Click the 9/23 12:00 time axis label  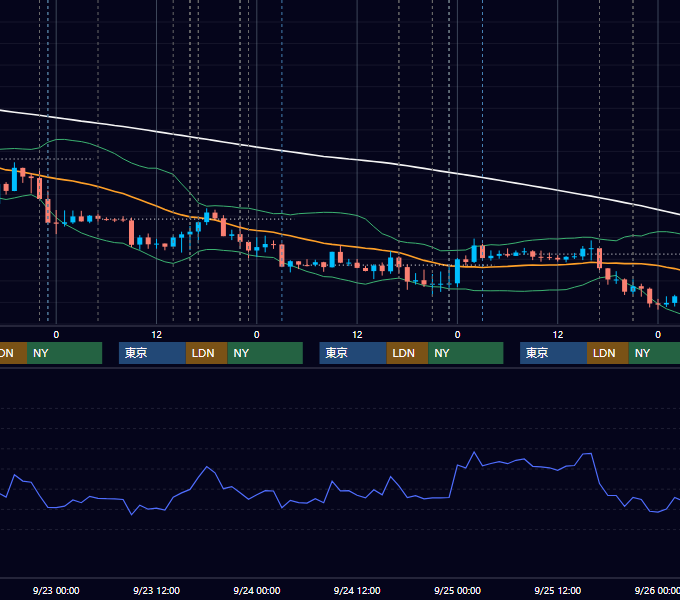click(156, 590)
